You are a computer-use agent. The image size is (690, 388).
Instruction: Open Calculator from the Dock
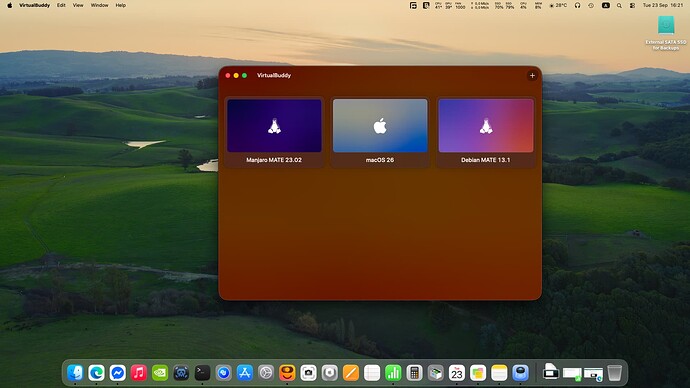(x=414, y=373)
